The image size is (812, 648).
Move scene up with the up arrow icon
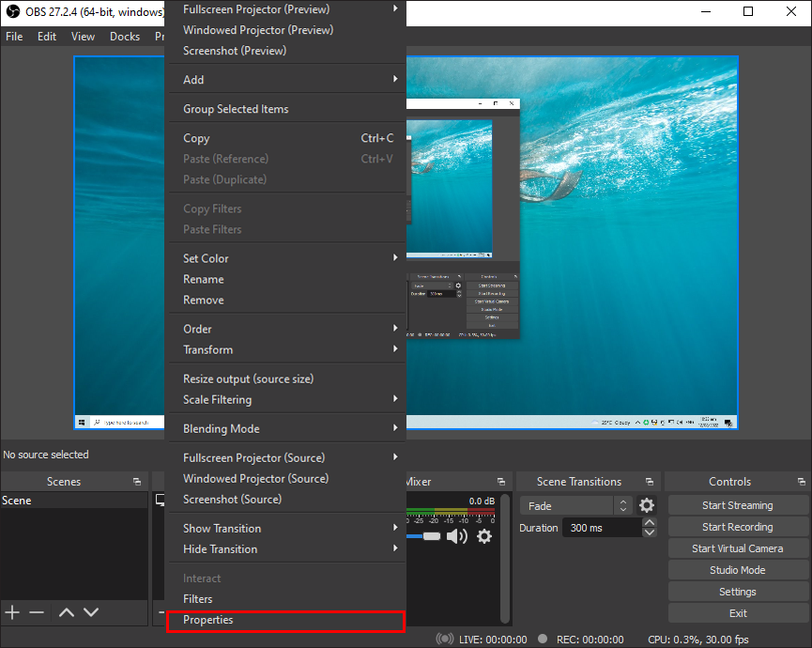point(66,612)
